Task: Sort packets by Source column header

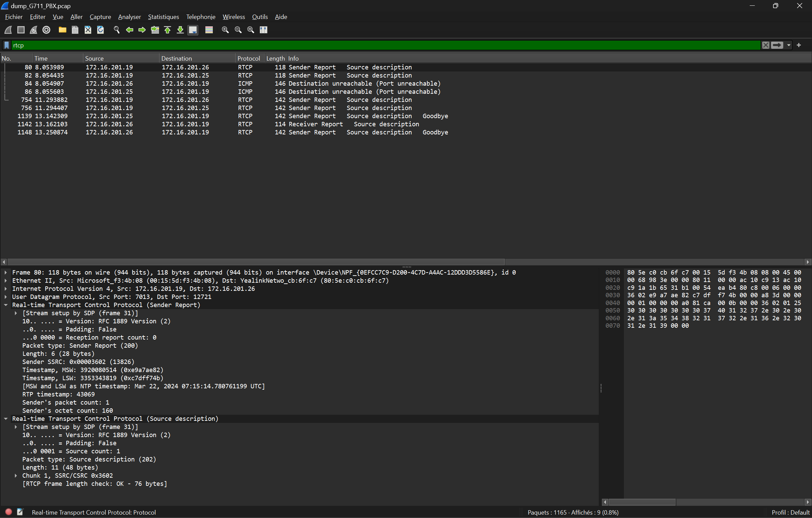Action: [x=121, y=58]
